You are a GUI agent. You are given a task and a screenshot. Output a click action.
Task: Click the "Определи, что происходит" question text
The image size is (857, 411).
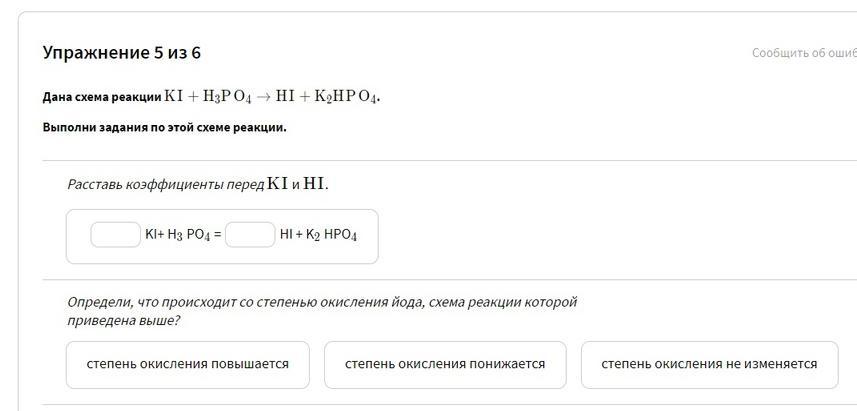(x=321, y=302)
